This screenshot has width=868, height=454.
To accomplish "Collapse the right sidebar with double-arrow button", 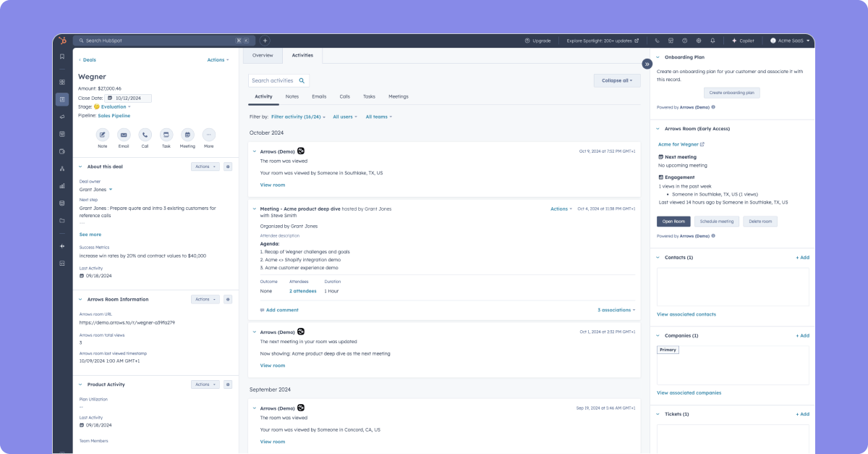I will 647,64.
